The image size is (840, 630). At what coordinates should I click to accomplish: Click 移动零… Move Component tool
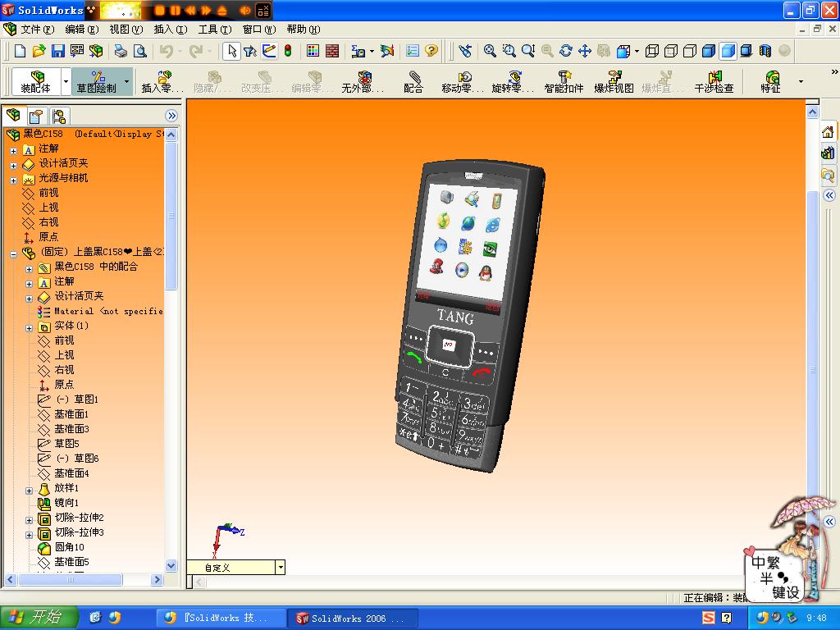pos(463,81)
